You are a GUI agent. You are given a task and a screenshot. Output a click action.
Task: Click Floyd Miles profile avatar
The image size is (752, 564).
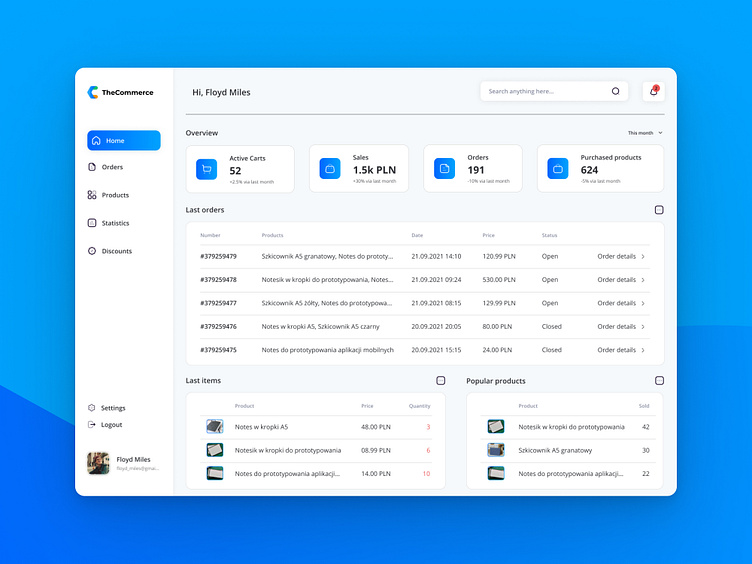tap(98, 463)
